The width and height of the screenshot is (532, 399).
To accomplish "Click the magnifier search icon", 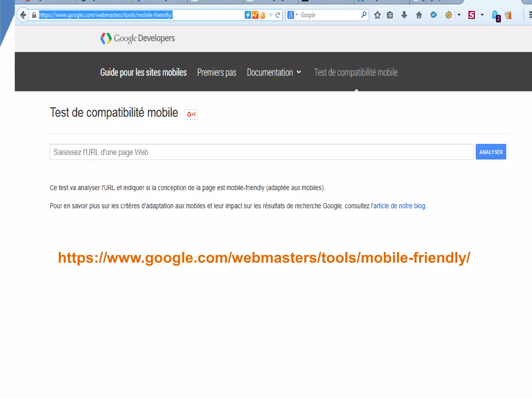I will coord(364,15).
